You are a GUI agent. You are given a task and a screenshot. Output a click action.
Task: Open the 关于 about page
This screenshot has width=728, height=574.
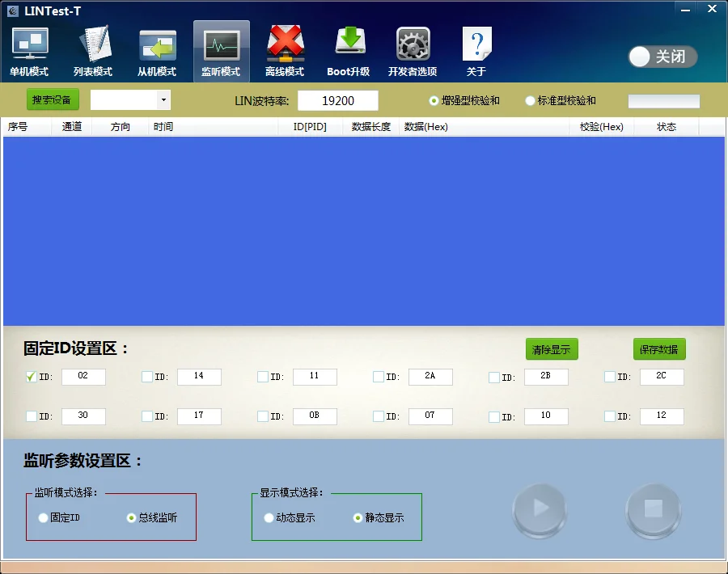(476, 52)
